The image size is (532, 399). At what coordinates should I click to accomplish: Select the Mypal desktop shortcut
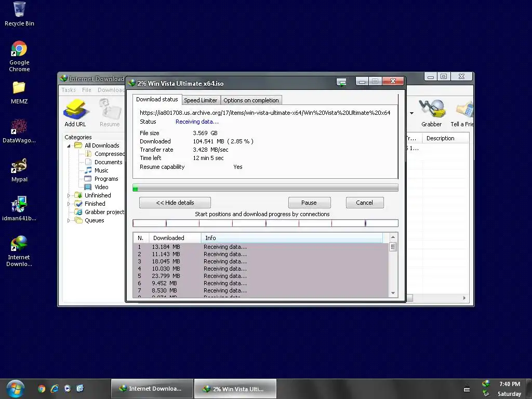point(19,170)
